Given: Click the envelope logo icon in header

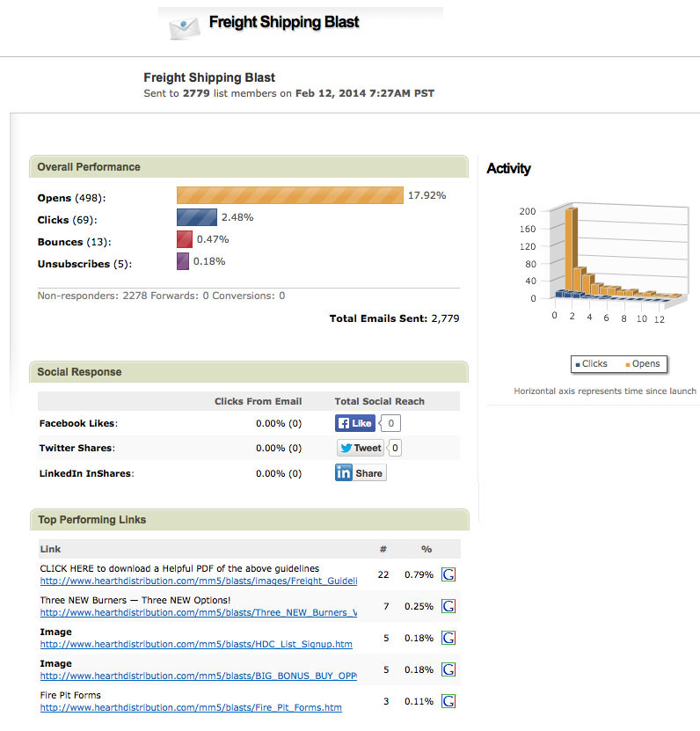Looking at the screenshot, I should [185, 26].
